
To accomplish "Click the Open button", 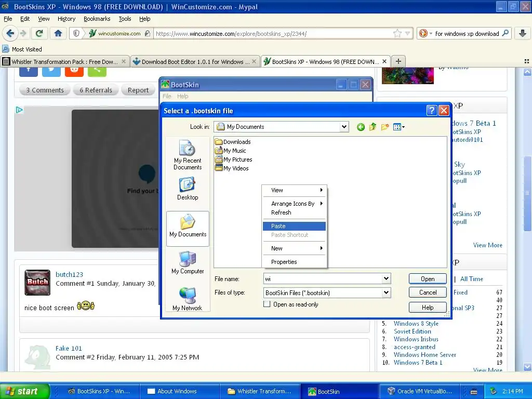I will [428, 279].
